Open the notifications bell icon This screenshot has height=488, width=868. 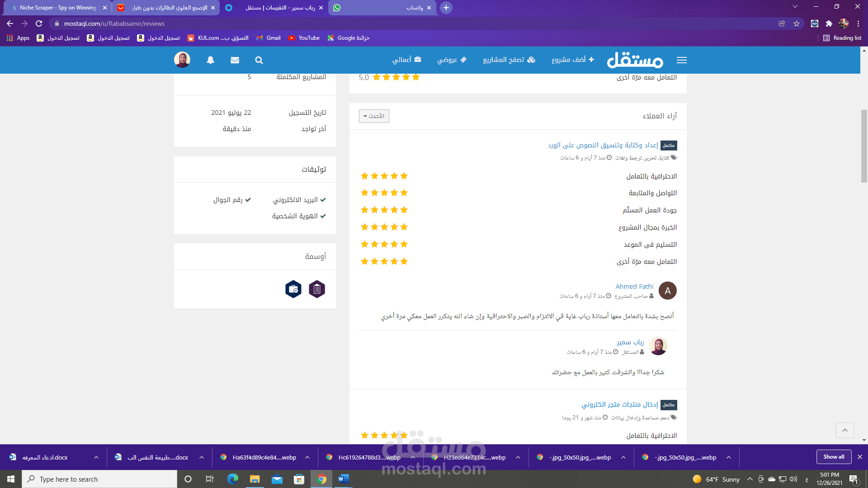(x=210, y=60)
